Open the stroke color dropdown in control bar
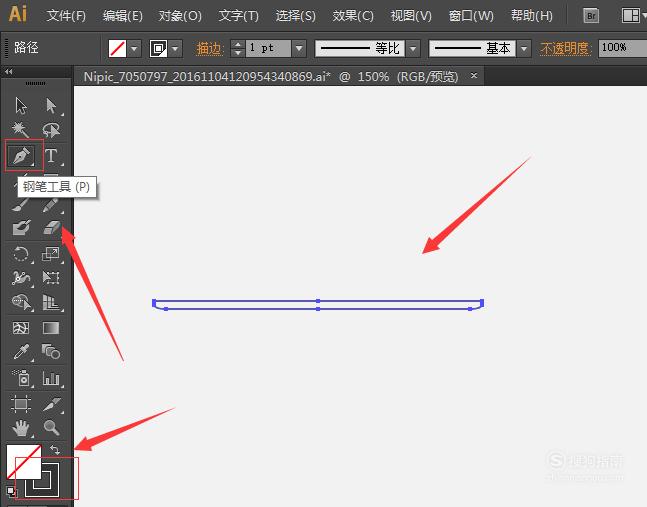 pos(175,49)
